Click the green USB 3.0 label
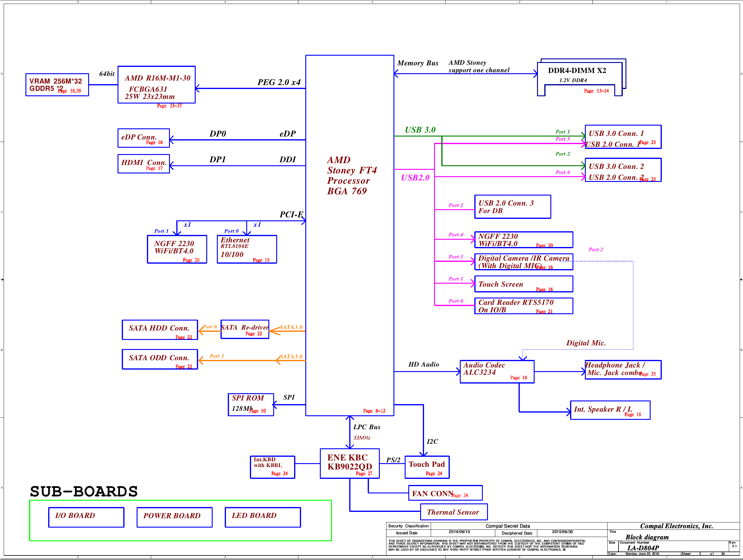The height and width of the screenshot is (560, 743). click(420, 130)
